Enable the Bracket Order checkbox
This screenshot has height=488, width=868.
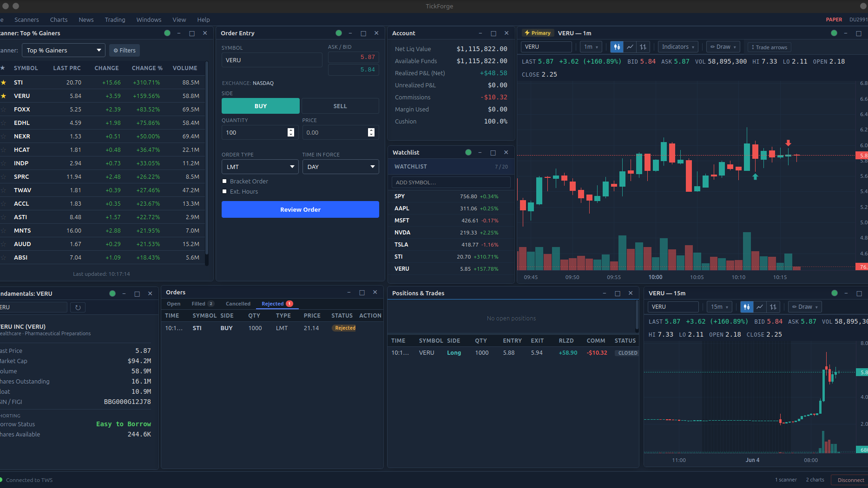pos(224,181)
